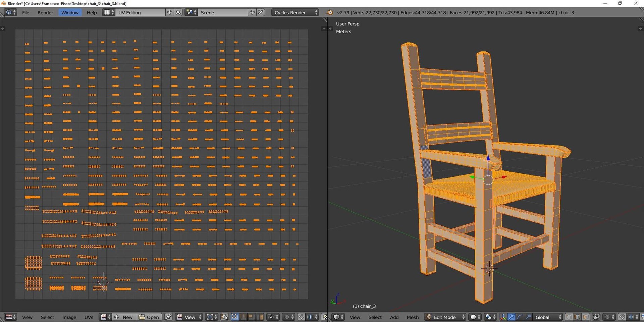This screenshot has width=644, height=322.
Task: Open the Global transform orientation dropdown
Action: (x=547, y=317)
